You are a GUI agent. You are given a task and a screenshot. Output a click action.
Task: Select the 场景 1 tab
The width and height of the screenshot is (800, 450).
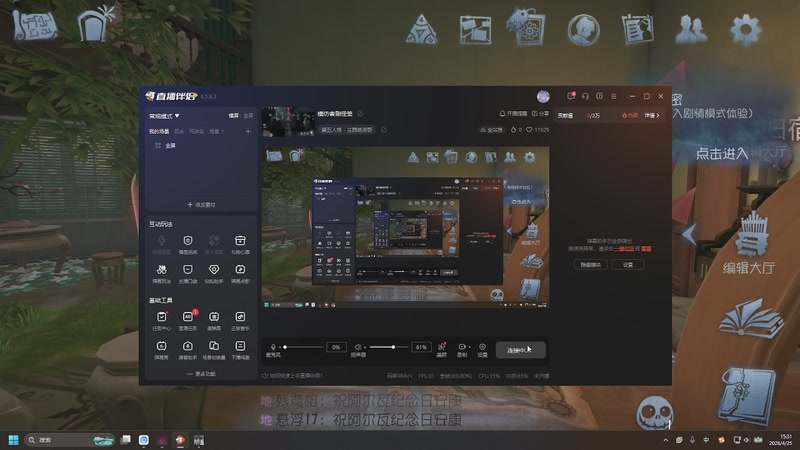point(216,132)
